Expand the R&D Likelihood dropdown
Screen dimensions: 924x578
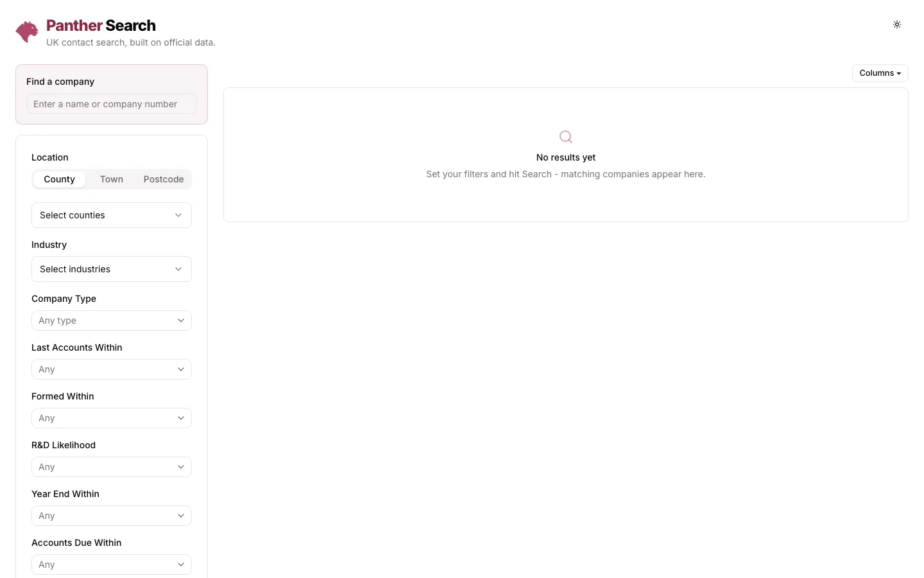click(112, 467)
